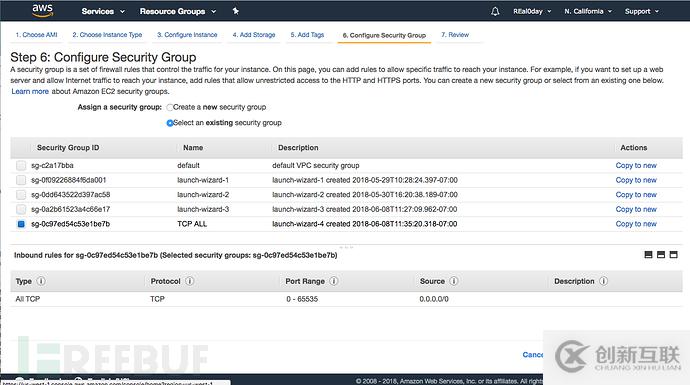Click the AWS logo home icon
690x385 pixels.
pos(42,10)
